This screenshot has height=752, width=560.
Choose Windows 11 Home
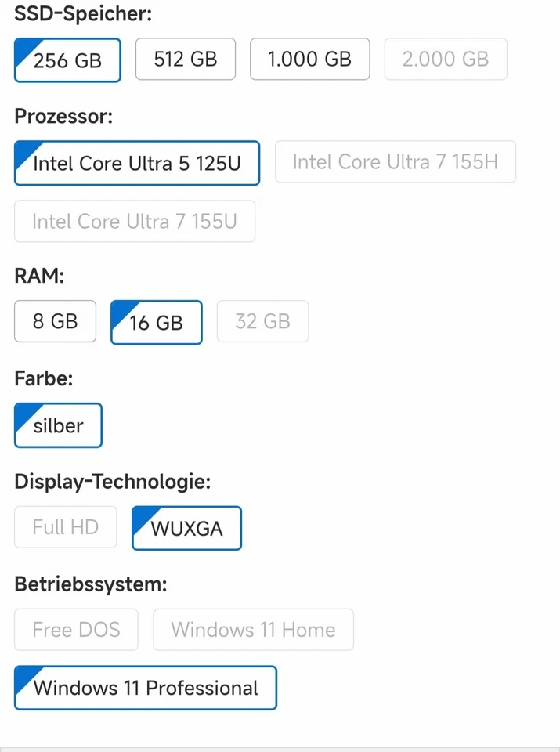(x=253, y=629)
